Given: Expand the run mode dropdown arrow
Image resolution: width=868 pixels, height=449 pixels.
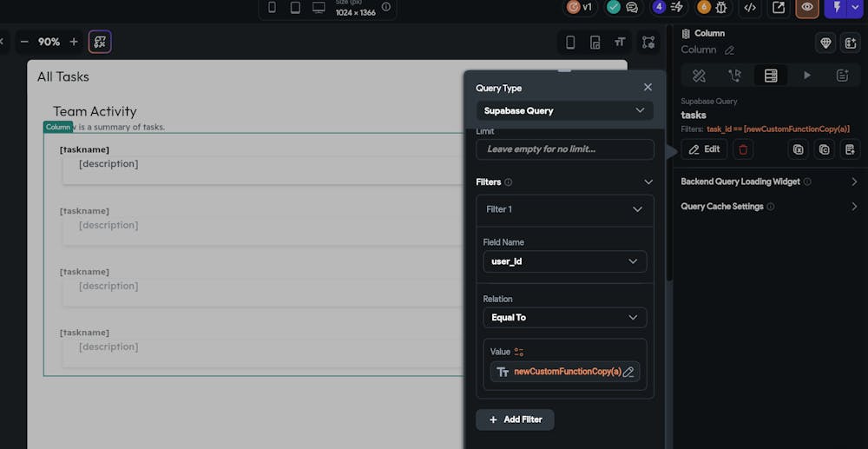Looking at the screenshot, I should click(x=856, y=7).
